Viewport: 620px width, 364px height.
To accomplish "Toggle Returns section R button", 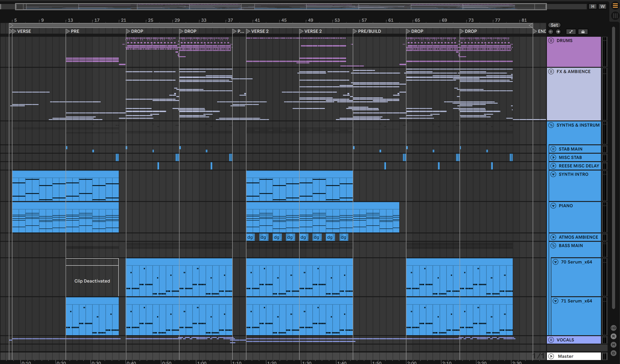I will coord(613,337).
